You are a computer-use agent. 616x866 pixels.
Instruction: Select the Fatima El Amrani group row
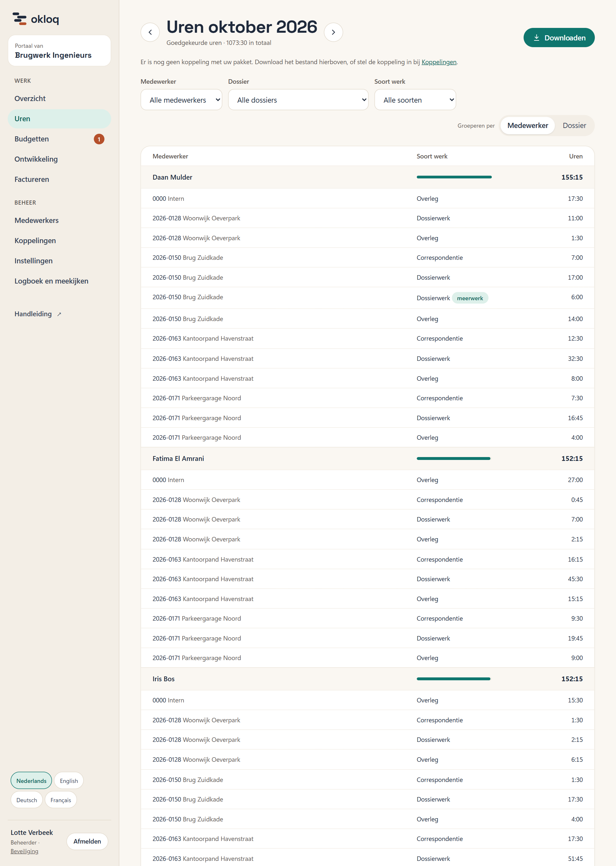click(367, 458)
